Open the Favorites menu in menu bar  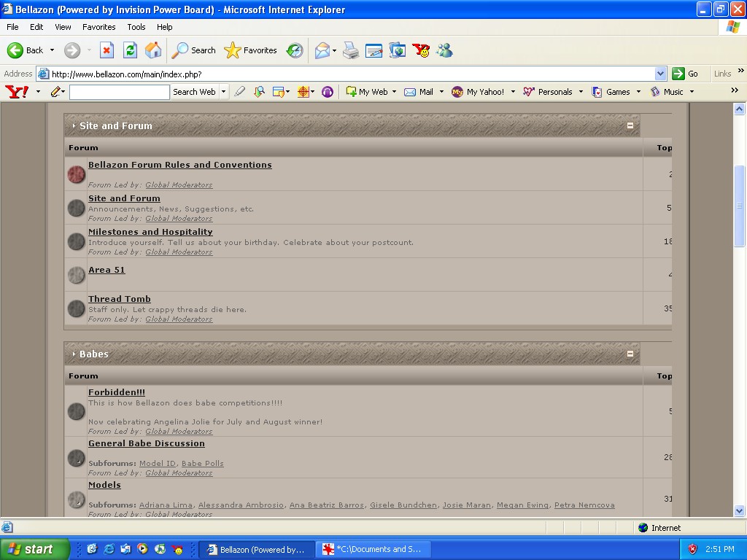tap(98, 27)
